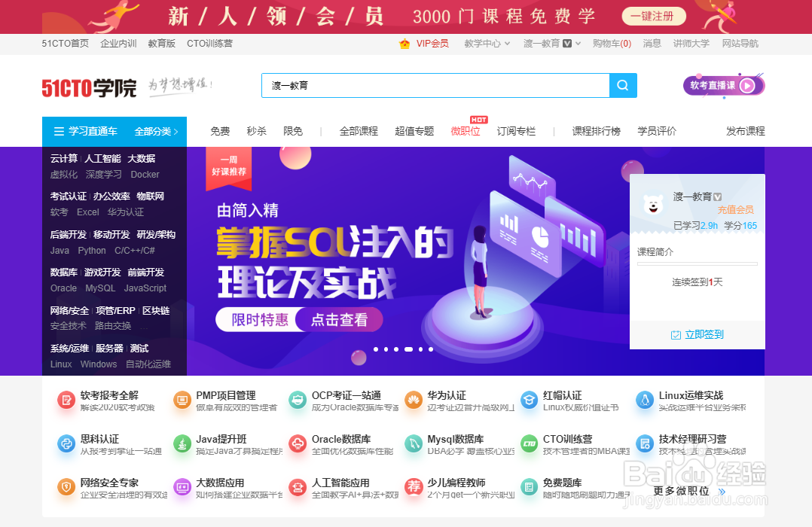Click the VIP会员 badge icon

pyautogui.click(x=404, y=44)
